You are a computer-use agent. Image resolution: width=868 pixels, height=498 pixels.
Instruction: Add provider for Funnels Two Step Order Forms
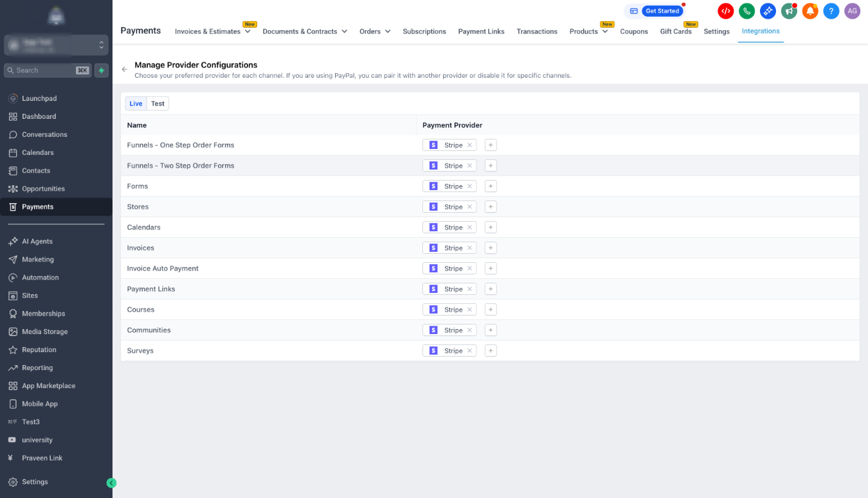pos(491,166)
